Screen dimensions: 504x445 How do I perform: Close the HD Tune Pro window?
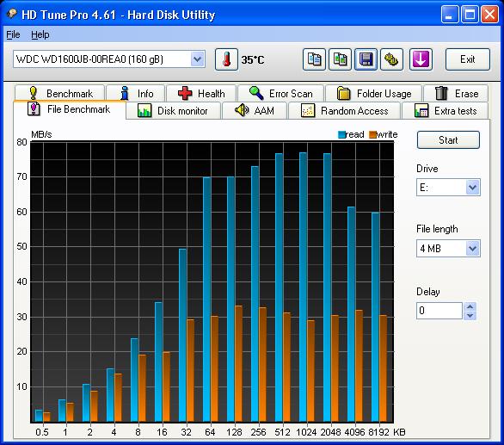[x=489, y=15]
